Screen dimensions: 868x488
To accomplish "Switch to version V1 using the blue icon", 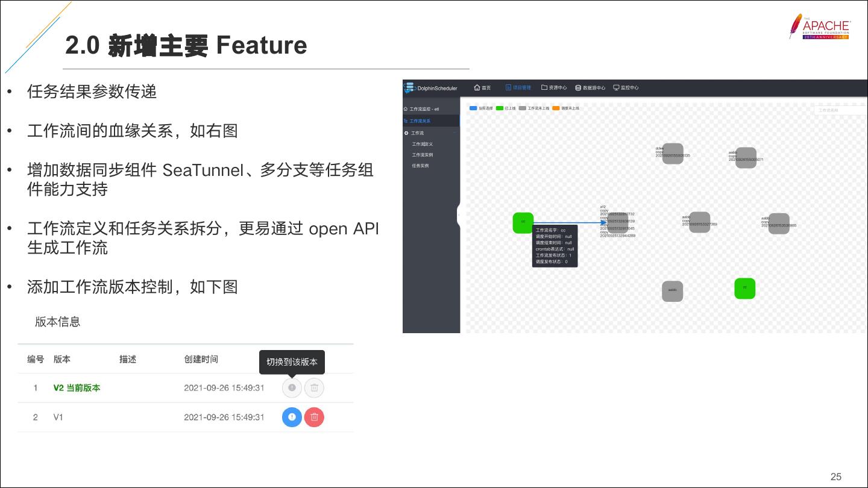I will point(292,418).
